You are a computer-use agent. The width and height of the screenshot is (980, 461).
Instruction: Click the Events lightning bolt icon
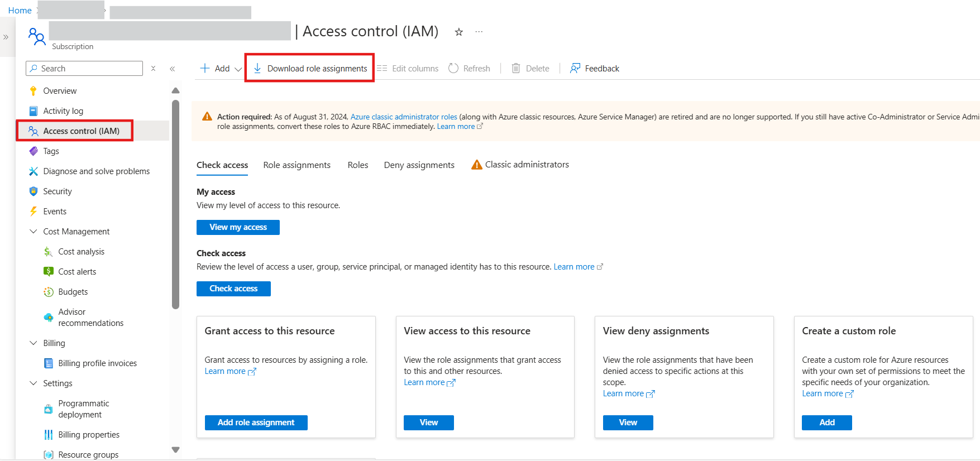point(34,212)
